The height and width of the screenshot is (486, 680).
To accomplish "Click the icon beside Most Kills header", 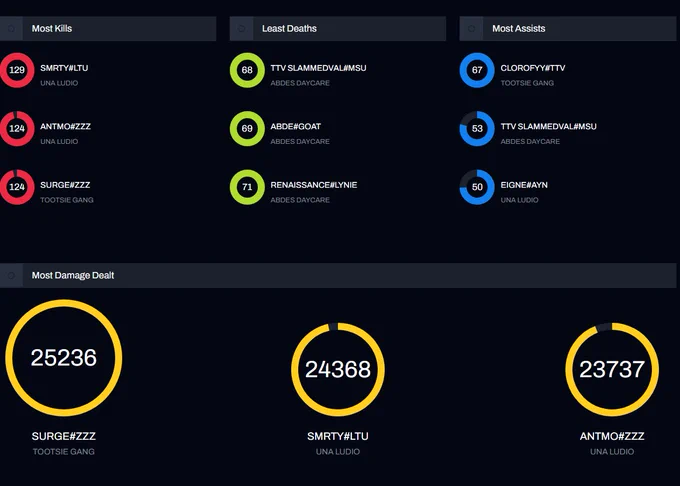I will click(x=11, y=29).
